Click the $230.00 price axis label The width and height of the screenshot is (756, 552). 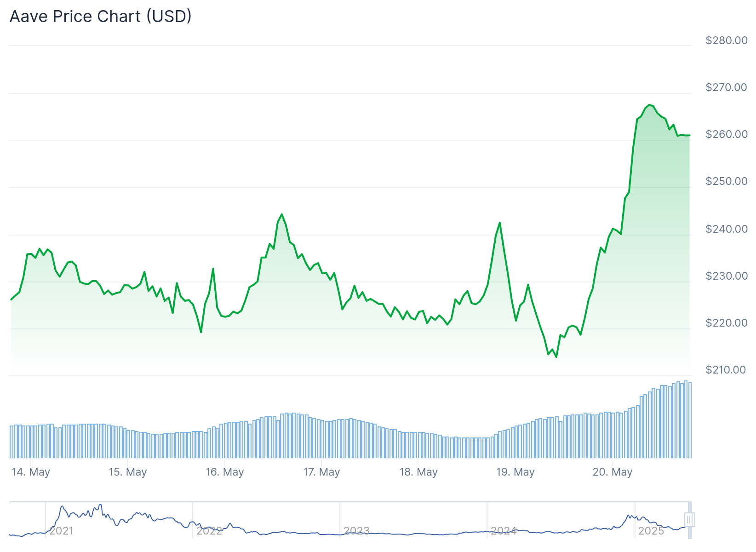point(727,276)
